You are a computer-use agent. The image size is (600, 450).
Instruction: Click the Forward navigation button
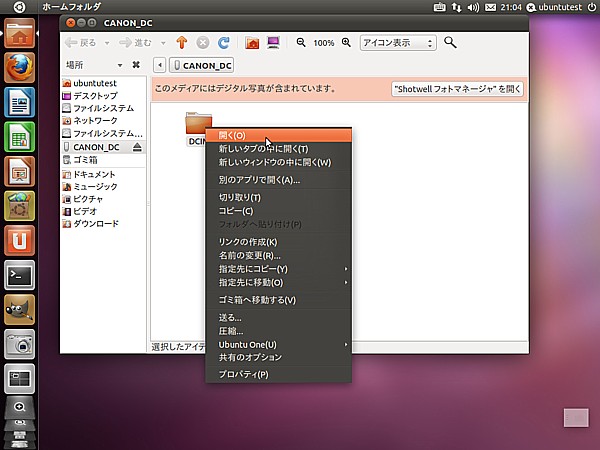[135, 42]
